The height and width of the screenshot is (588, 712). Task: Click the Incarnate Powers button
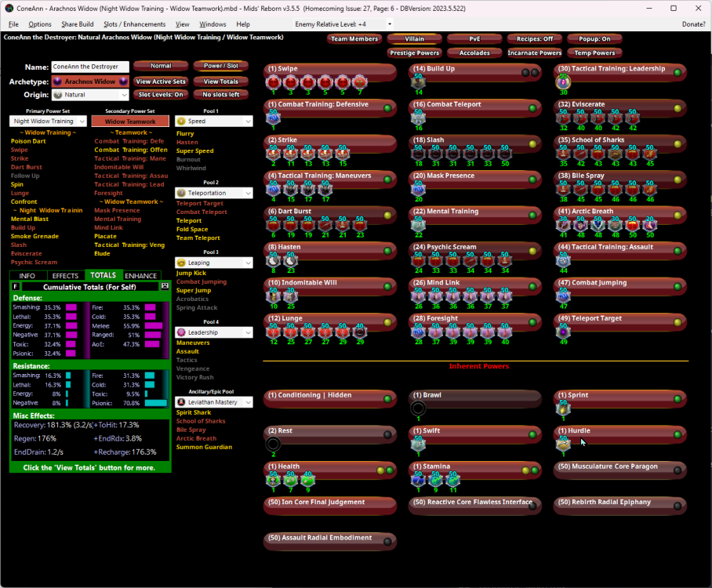coord(533,53)
